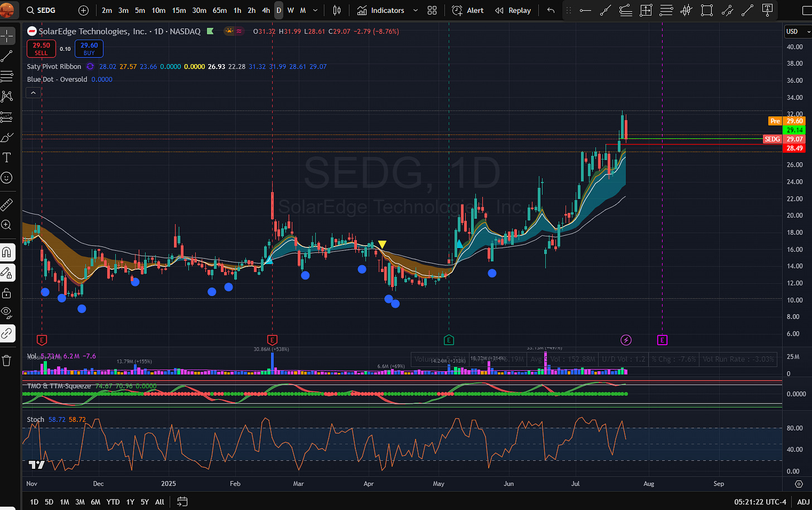The height and width of the screenshot is (510, 812).
Task: Select the 65m interval
Action: coord(220,10)
